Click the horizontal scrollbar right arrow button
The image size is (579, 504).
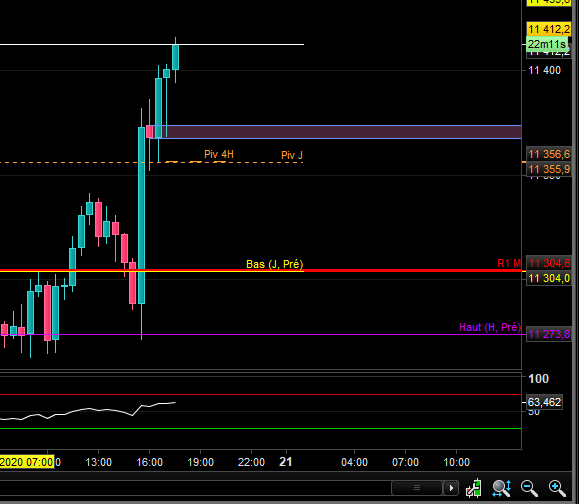tap(451, 488)
